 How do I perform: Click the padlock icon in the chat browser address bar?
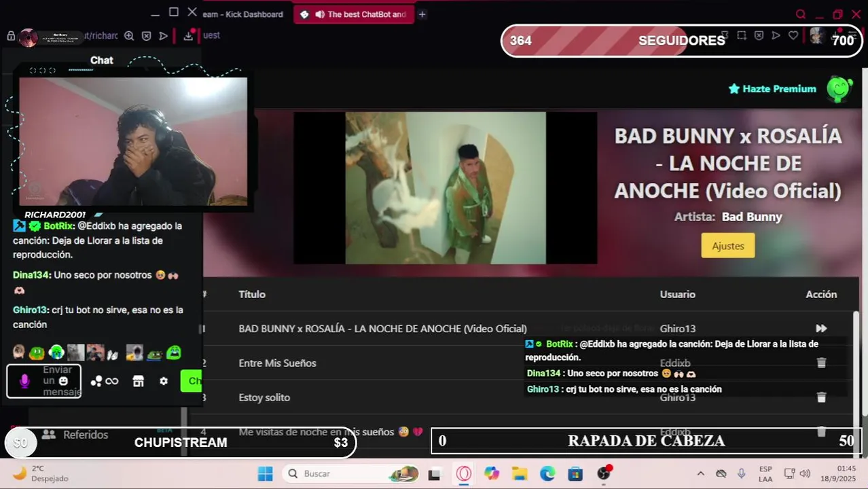tap(11, 36)
